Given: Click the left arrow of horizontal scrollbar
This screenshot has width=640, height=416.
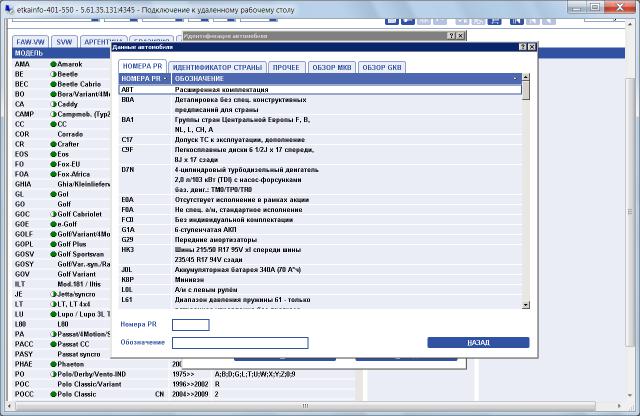Looking at the screenshot, I should tap(11, 406).
